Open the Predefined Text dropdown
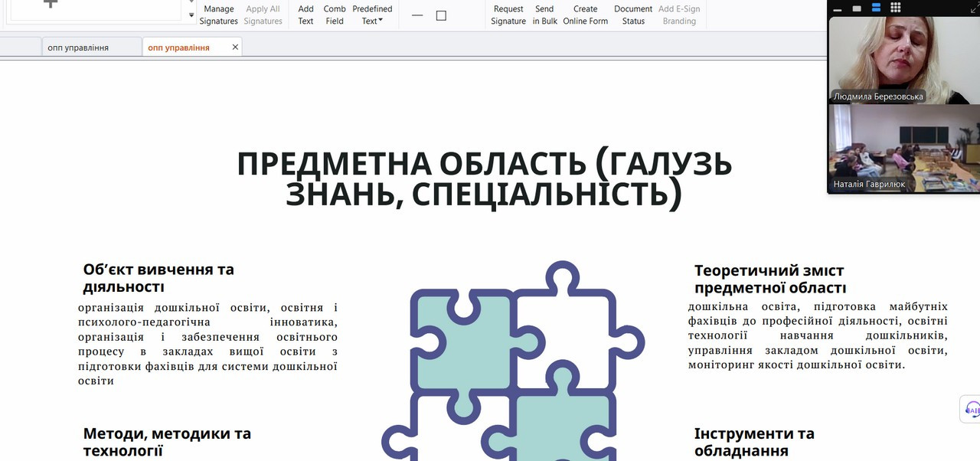Image resolution: width=980 pixels, height=461 pixels. click(372, 15)
